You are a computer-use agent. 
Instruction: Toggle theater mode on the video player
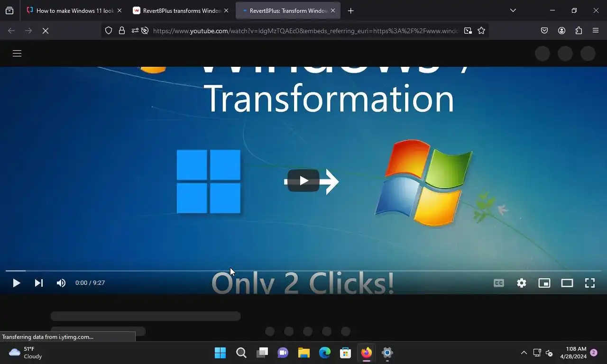click(x=567, y=283)
